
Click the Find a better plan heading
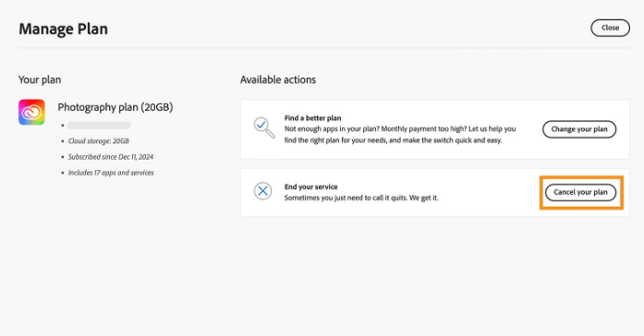pyautogui.click(x=312, y=118)
